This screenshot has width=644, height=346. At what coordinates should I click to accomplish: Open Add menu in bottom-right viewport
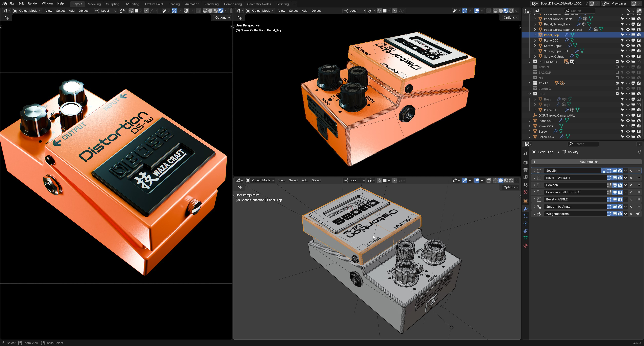(305, 180)
